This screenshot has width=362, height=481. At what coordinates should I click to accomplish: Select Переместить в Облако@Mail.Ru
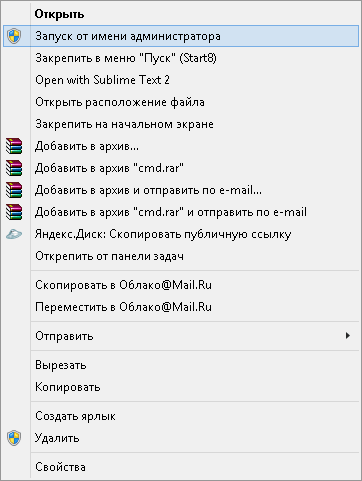click(181, 307)
